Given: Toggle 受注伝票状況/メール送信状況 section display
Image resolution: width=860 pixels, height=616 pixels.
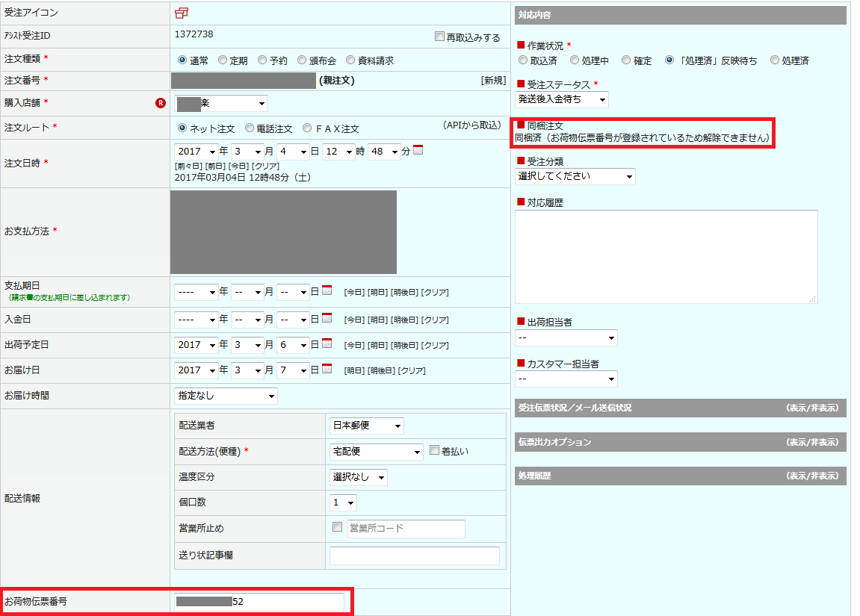Looking at the screenshot, I should pos(811,408).
